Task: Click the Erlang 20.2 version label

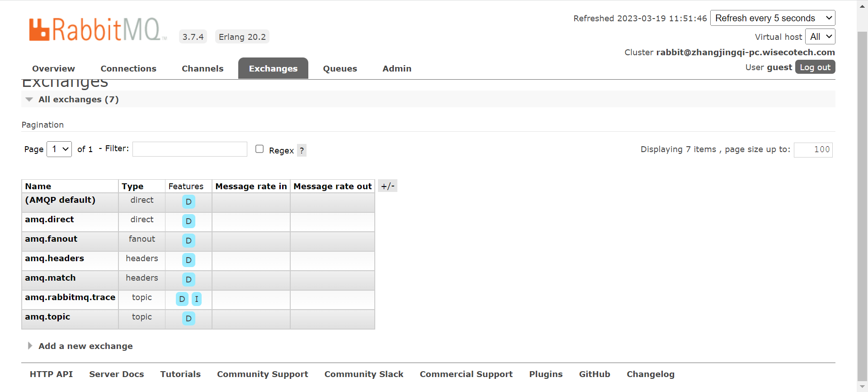Action: pyautogui.click(x=242, y=37)
